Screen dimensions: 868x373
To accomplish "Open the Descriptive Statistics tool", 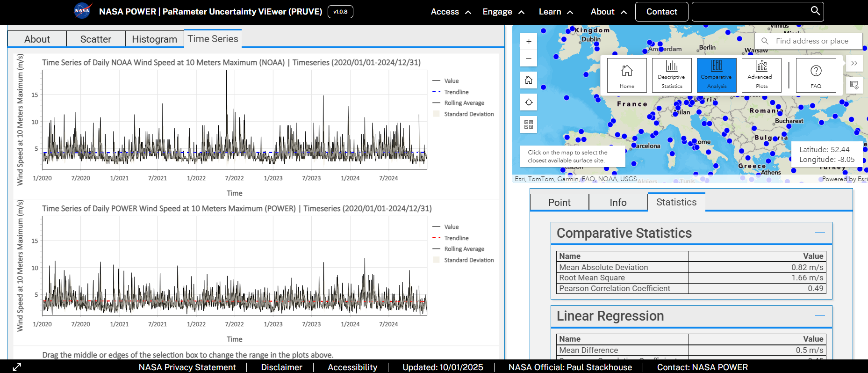I will pos(672,75).
